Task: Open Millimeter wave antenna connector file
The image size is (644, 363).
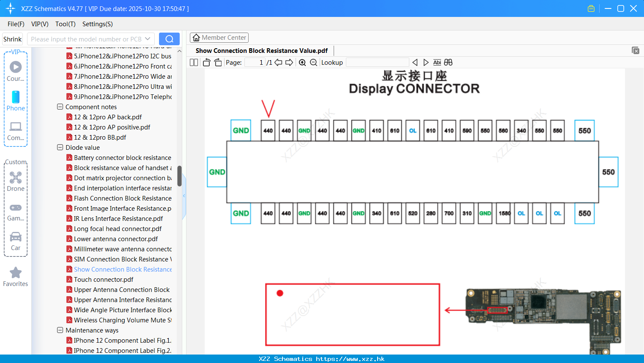Action: [119, 249]
